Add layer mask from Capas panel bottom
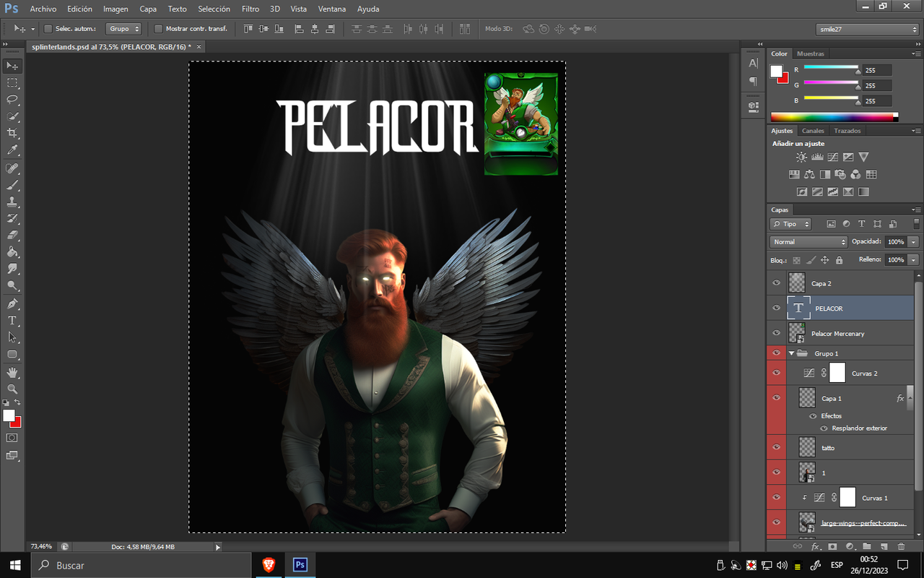 (x=832, y=547)
